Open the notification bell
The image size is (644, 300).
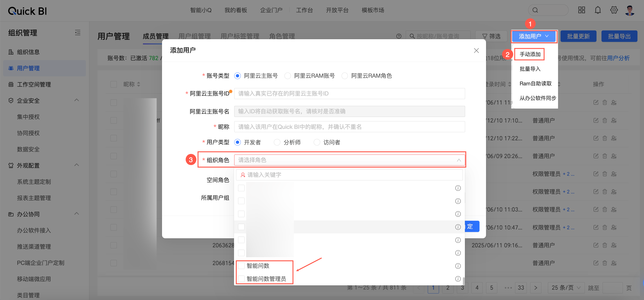coord(598,10)
